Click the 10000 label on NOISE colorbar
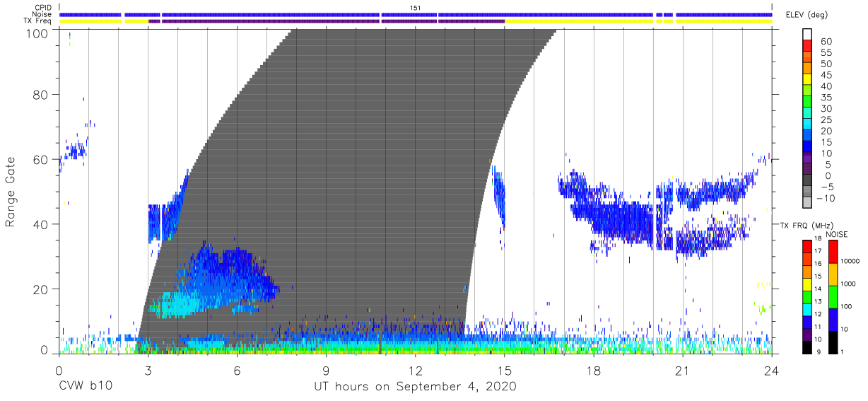The height and width of the screenshot is (401, 868). [850, 262]
